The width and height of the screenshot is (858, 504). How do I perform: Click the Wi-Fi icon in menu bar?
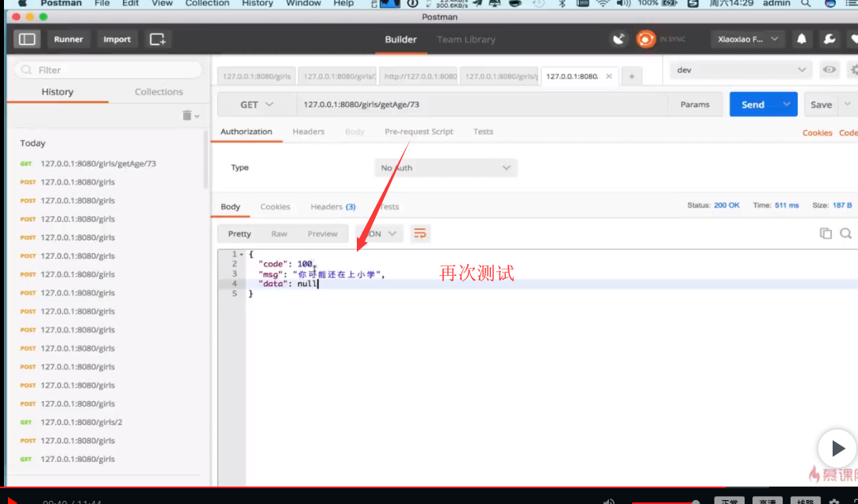coord(603,3)
